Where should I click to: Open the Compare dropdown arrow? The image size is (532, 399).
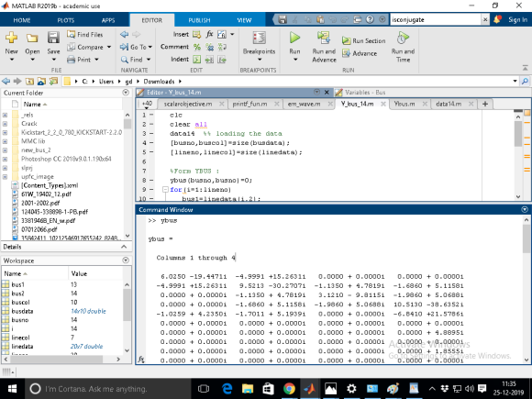109,47
